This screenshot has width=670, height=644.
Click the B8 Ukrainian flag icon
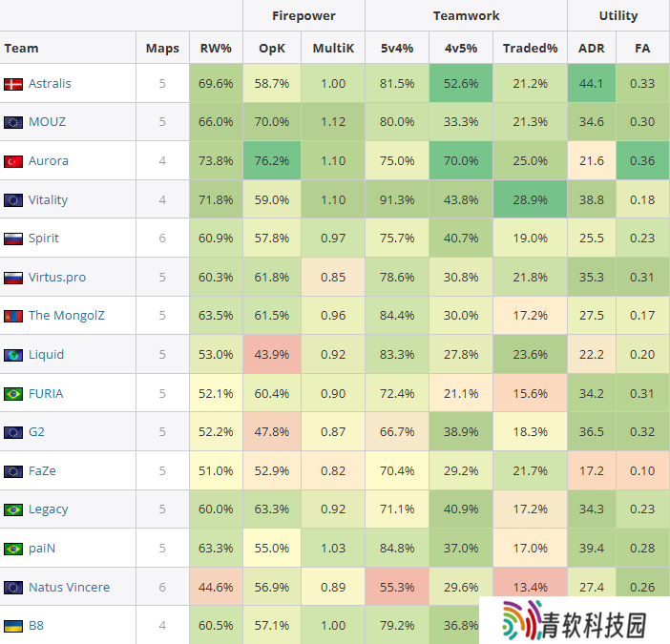13,626
